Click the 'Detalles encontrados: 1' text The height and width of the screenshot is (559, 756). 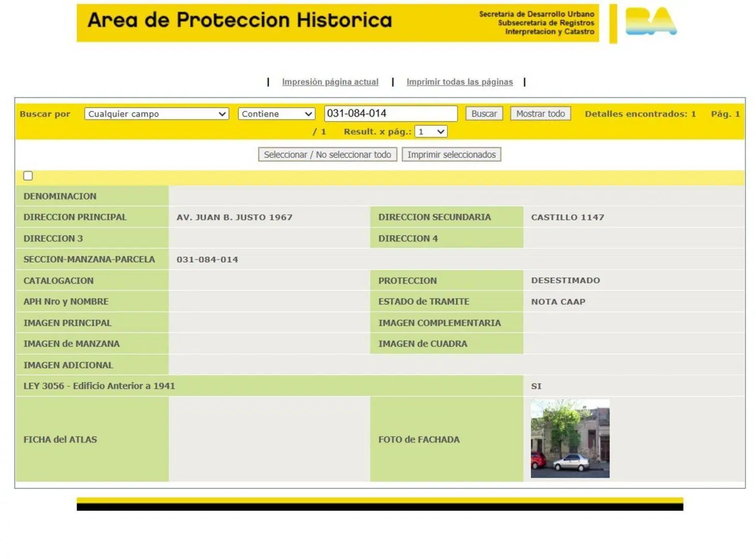[640, 114]
